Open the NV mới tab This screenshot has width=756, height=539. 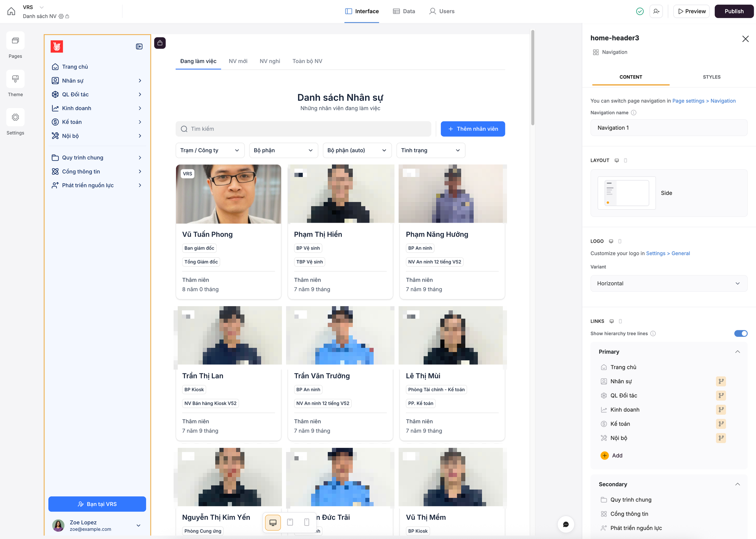pos(238,61)
